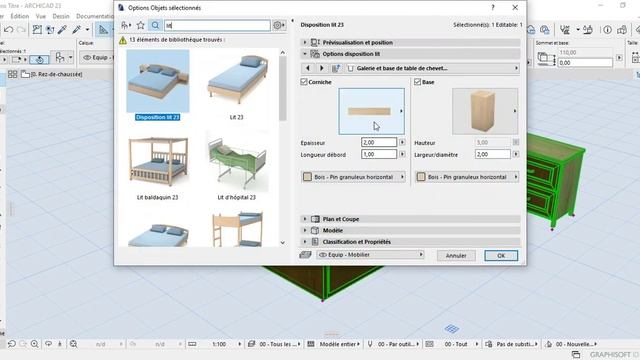Open the Epaisseur field arrow
Screen dimensions: 640x360
(402, 142)
